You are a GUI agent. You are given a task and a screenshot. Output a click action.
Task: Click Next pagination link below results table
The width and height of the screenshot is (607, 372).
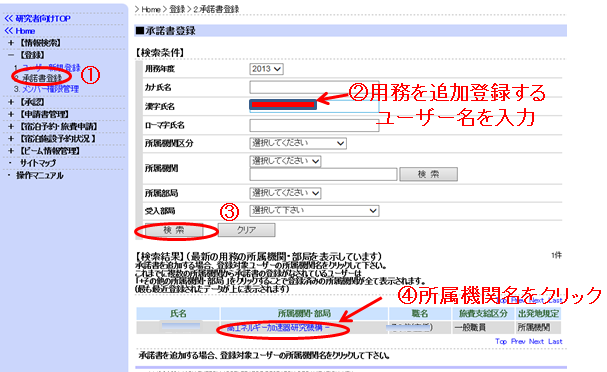[536, 341]
